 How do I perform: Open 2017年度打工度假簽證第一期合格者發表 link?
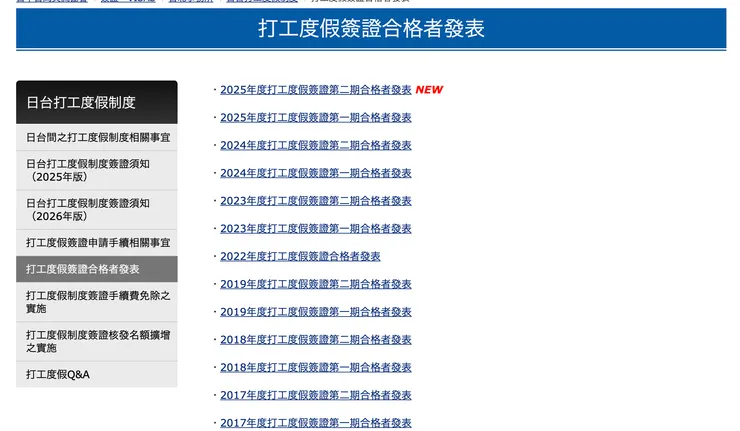316,423
